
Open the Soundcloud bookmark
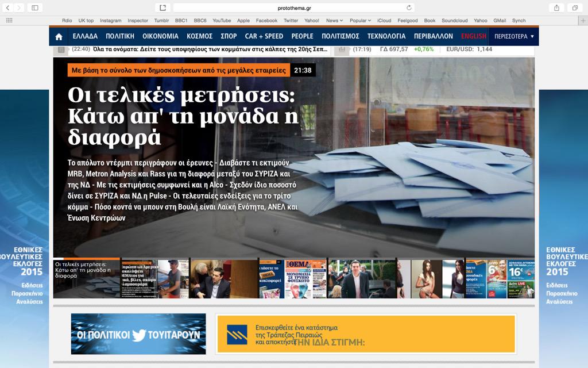455,21
